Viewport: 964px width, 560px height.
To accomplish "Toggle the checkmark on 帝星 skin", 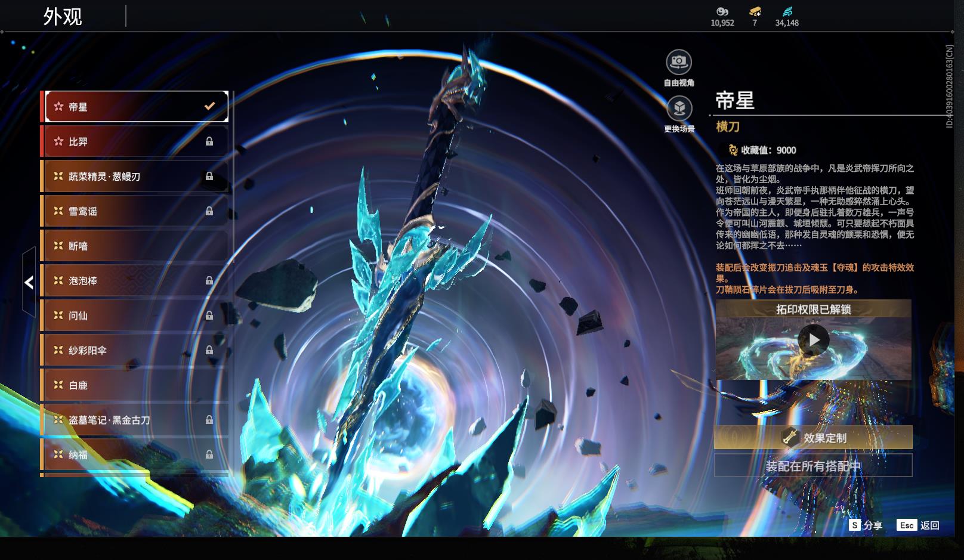I will click(x=209, y=106).
